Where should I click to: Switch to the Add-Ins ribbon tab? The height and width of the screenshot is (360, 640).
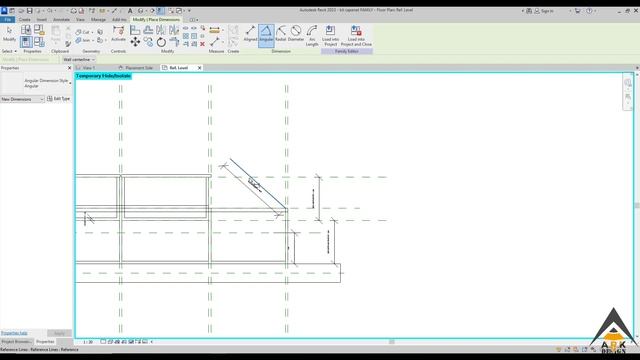tap(119, 19)
